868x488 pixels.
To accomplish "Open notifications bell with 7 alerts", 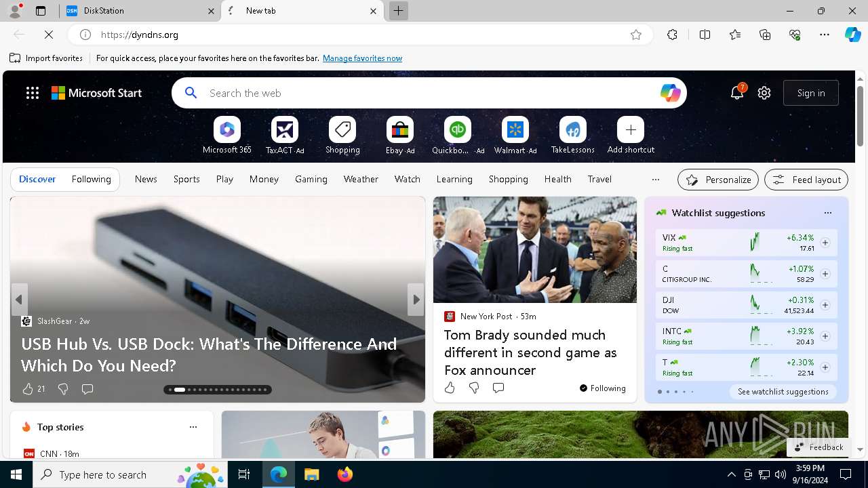I will (x=737, y=93).
